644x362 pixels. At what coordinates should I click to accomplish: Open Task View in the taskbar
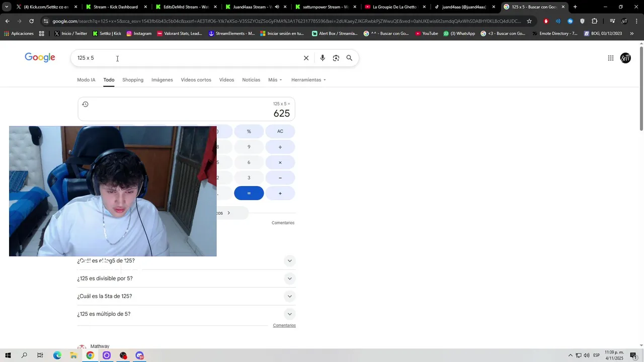coord(40,355)
